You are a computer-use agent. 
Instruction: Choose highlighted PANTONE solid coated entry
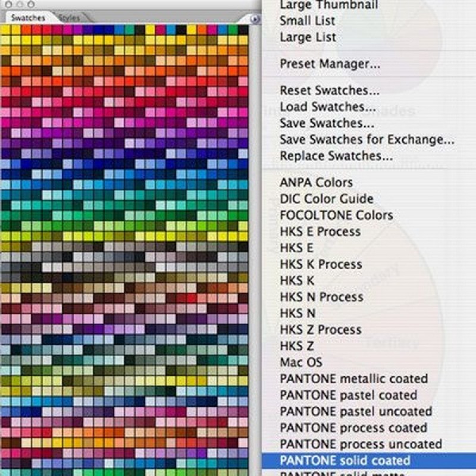click(369, 461)
